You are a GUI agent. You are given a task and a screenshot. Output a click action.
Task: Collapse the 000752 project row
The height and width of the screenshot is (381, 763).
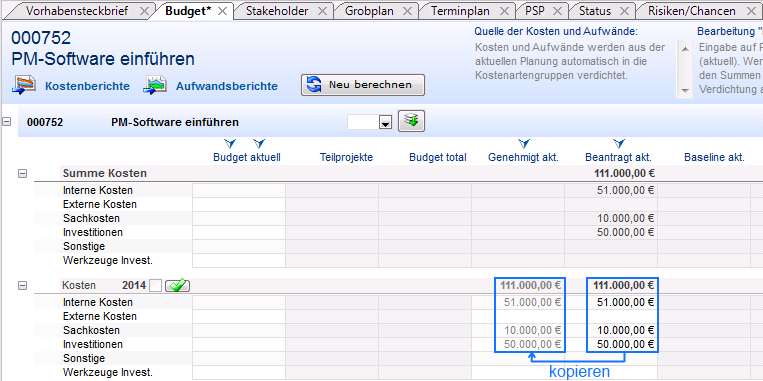click(x=6, y=122)
